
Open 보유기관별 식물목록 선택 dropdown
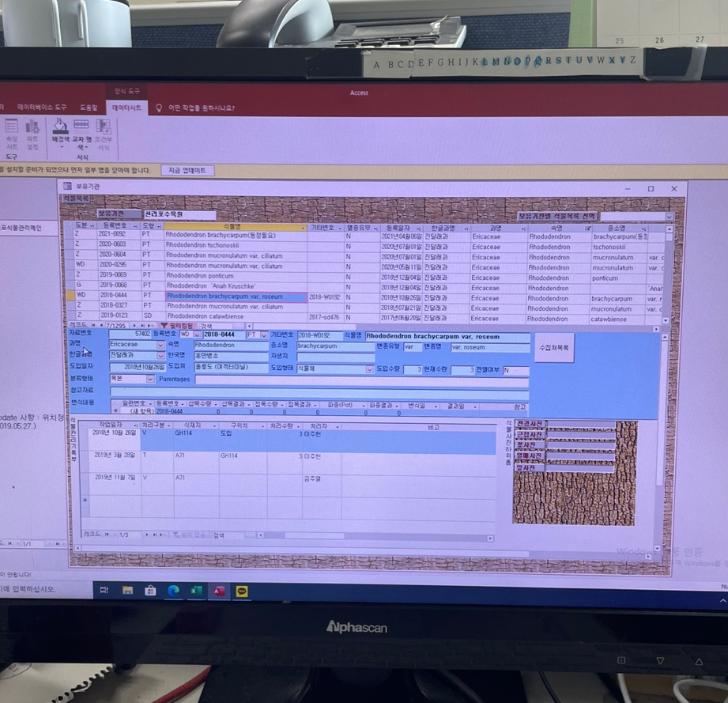669,217
